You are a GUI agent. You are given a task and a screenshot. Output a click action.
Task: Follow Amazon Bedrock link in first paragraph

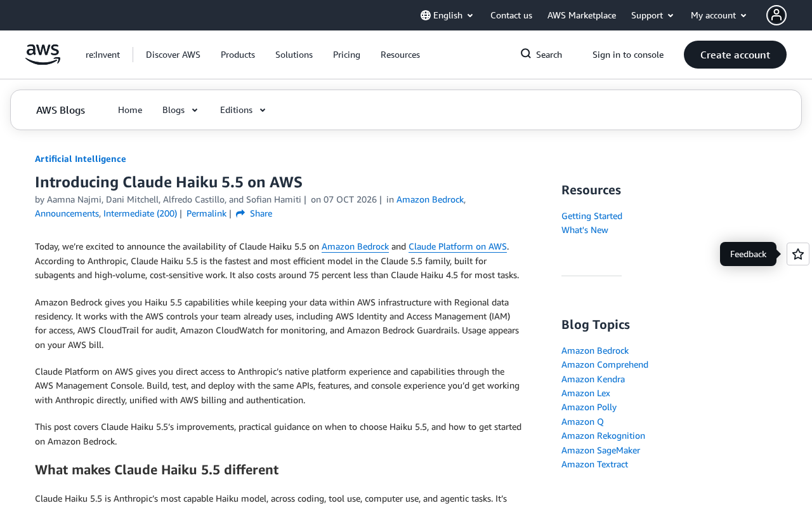(x=355, y=246)
